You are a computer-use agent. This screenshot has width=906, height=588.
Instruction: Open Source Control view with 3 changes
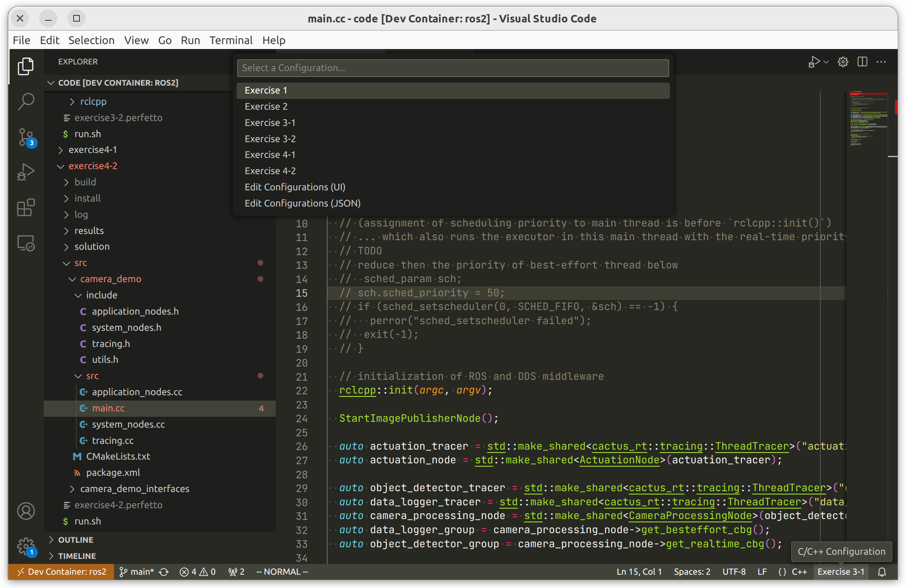point(26,137)
